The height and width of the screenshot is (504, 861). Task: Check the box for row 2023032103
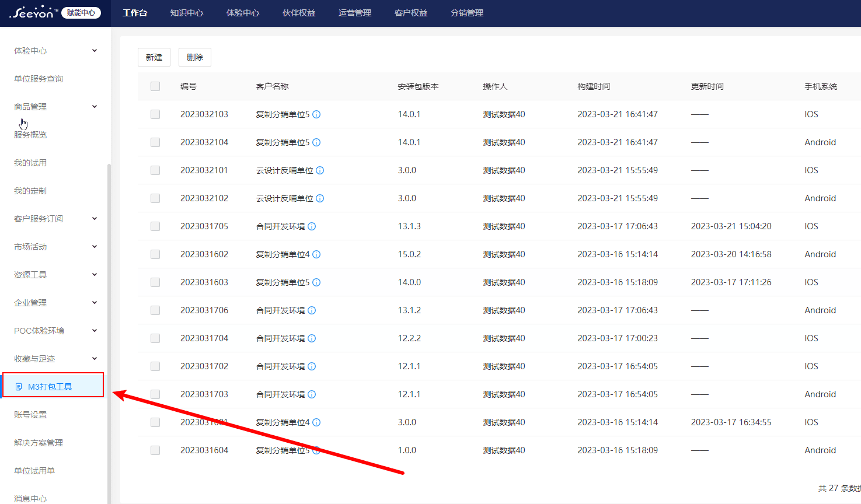coord(155,114)
